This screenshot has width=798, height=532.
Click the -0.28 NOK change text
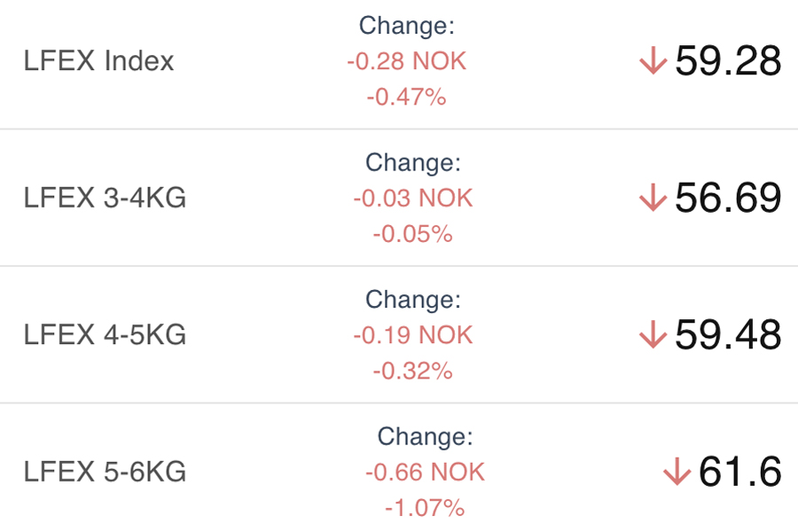tap(406, 61)
